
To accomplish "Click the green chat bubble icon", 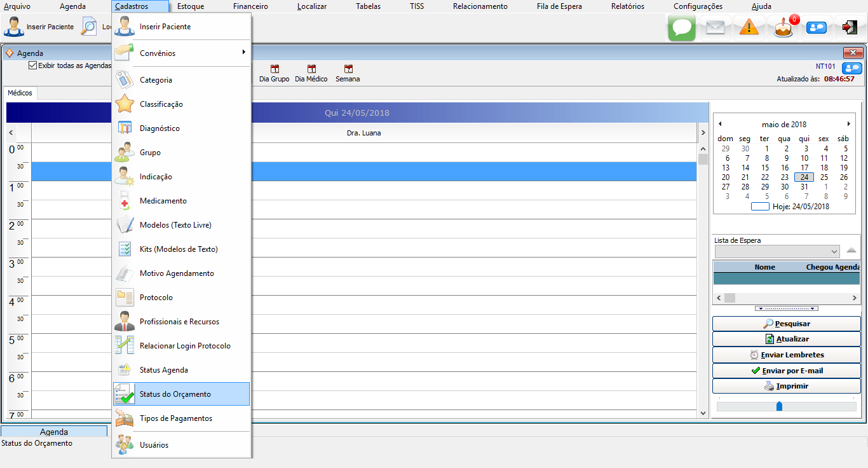I will [681, 27].
